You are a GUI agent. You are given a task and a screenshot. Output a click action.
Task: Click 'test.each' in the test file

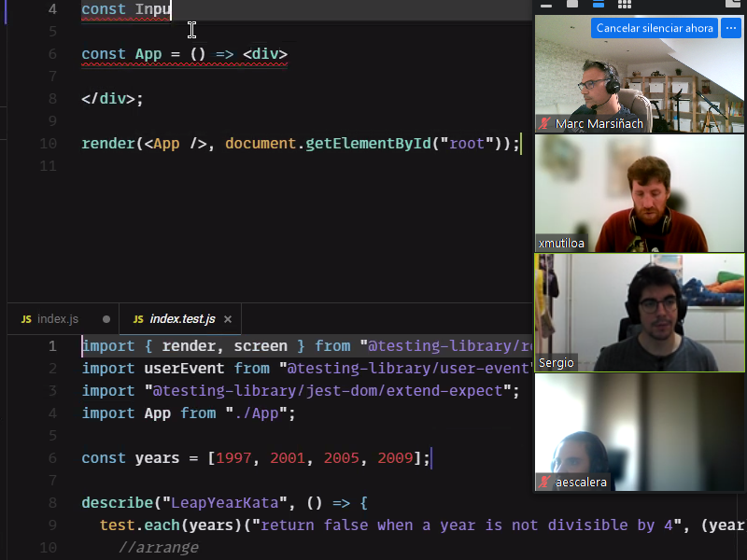(140, 525)
